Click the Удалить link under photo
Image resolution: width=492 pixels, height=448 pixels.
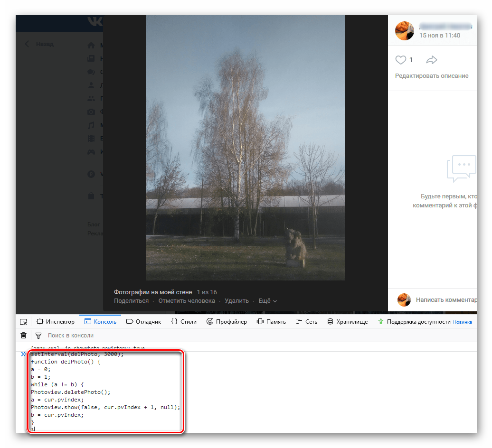tap(237, 301)
